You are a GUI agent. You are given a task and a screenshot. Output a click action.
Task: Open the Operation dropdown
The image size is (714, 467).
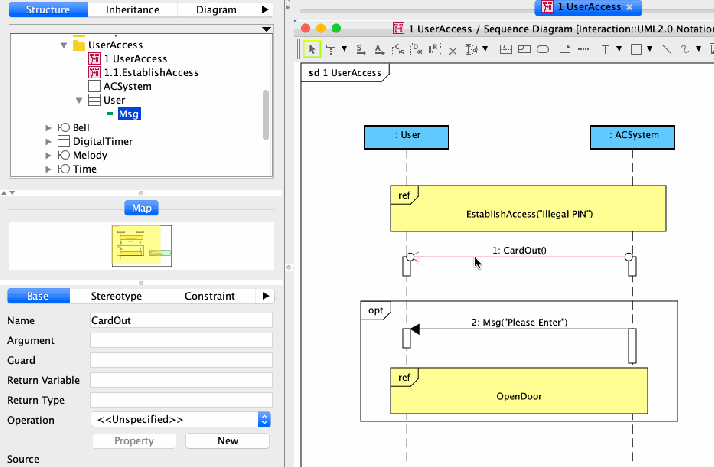tap(264, 420)
